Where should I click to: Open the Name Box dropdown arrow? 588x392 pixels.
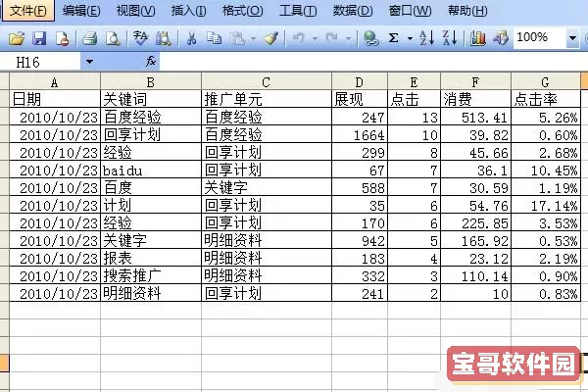(89, 62)
